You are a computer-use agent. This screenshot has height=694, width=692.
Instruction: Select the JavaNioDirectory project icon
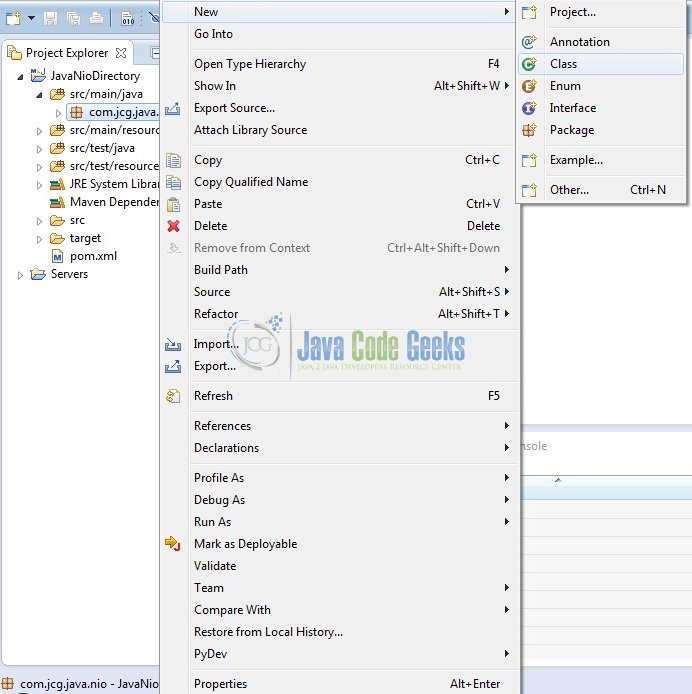(38, 75)
